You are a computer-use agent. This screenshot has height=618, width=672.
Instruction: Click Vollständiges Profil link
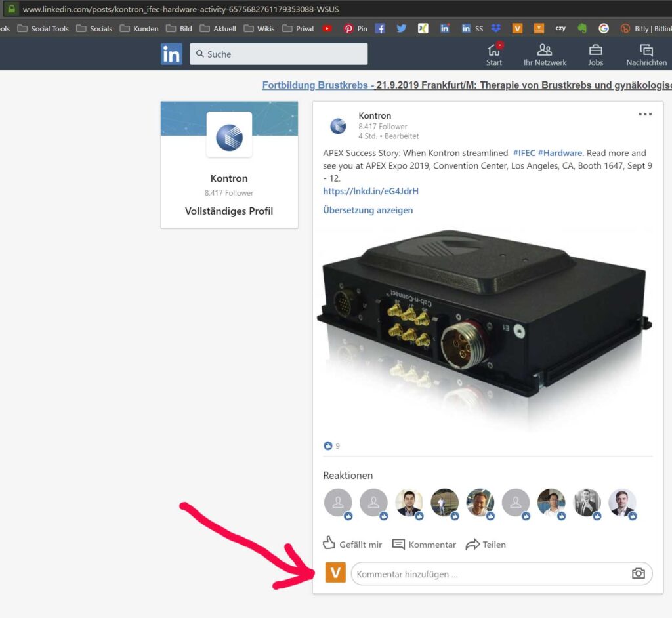click(229, 211)
